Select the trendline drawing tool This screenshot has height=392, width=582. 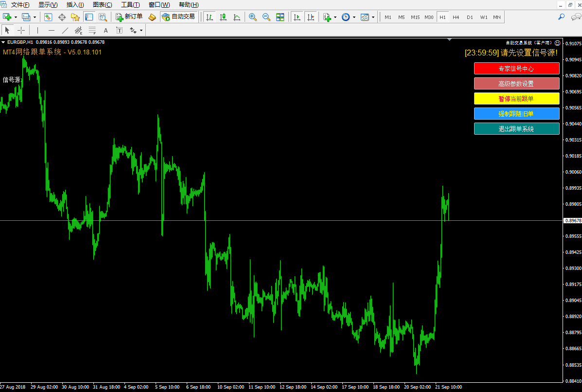(x=65, y=30)
